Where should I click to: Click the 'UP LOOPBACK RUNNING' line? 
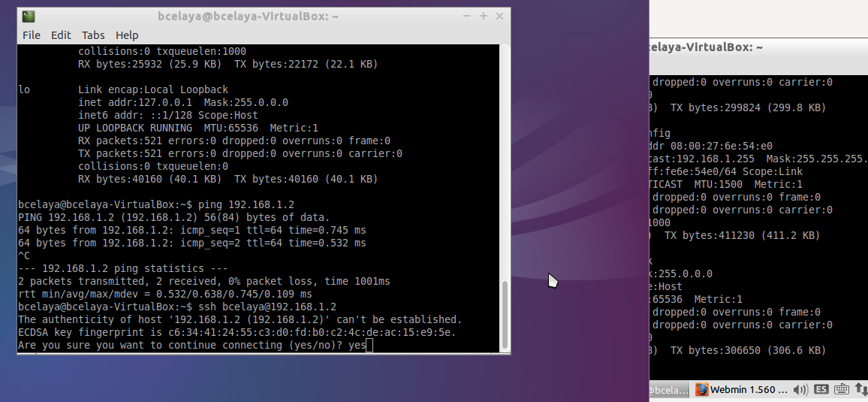coord(198,128)
